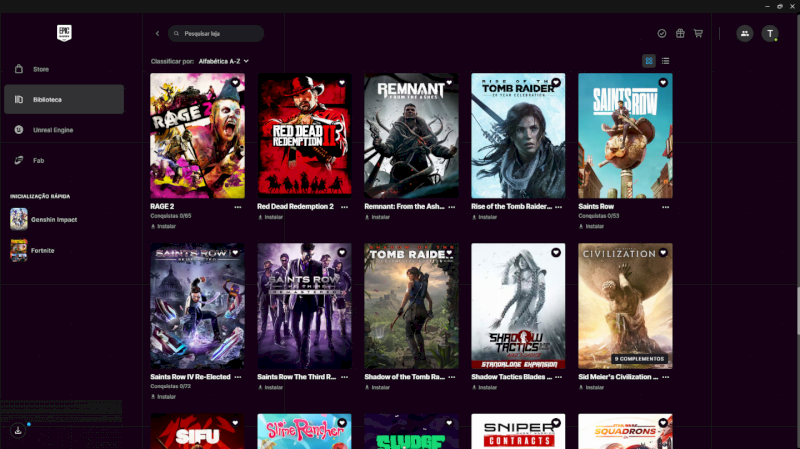
Task: Open the friends list icon
Action: click(x=744, y=34)
